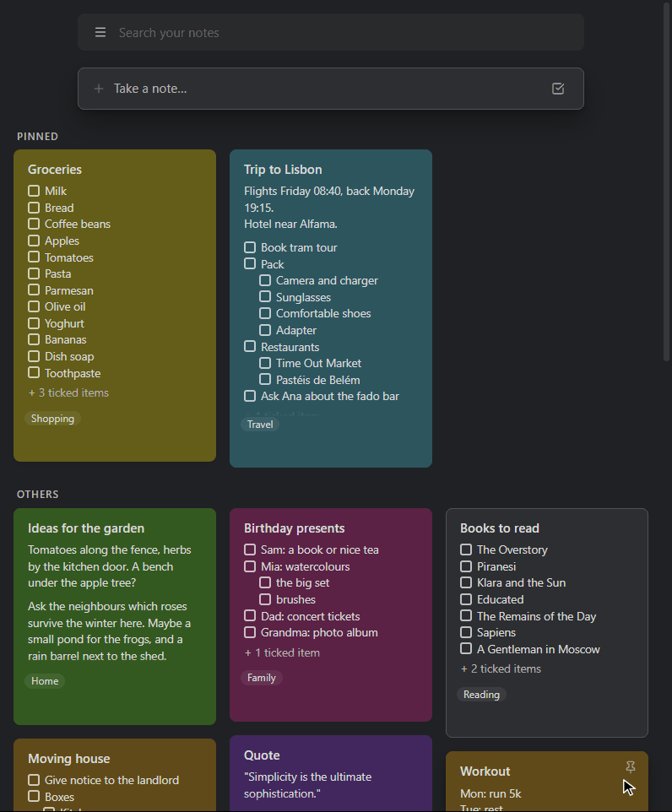
Task: Tick the Milk checkbox
Action: [34, 191]
